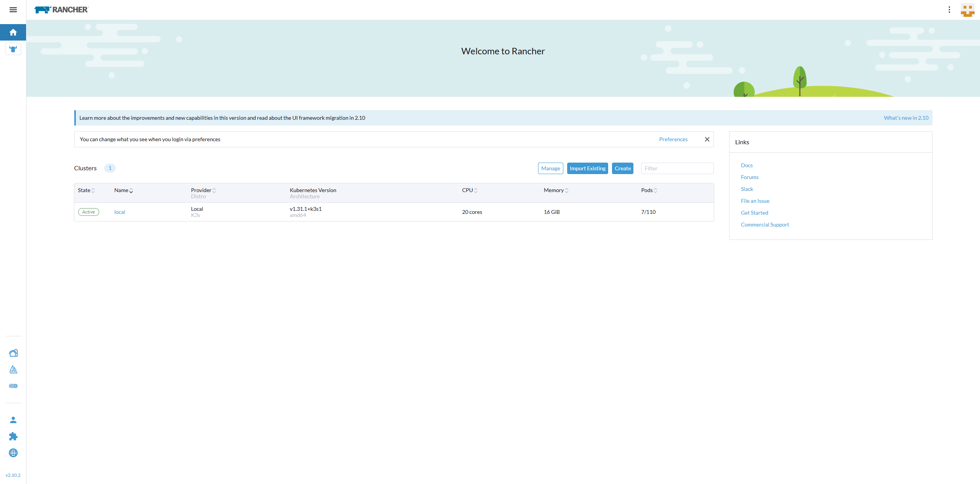Open Global Settings globe icon
The height and width of the screenshot is (484, 980).
[x=13, y=453]
